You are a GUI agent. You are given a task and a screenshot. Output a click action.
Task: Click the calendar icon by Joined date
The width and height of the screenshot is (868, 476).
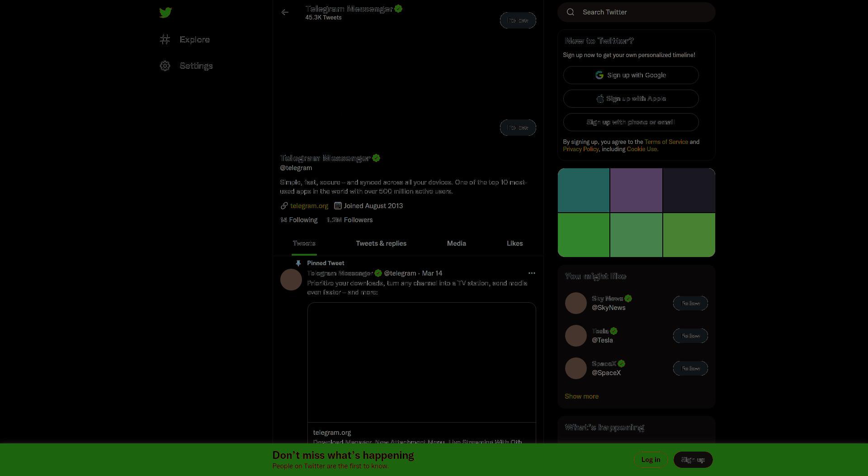coord(338,206)
